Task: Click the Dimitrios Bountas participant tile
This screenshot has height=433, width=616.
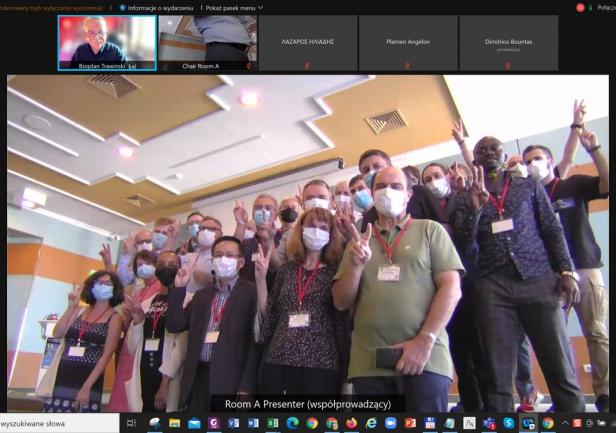Action: [x=508, y=42]
